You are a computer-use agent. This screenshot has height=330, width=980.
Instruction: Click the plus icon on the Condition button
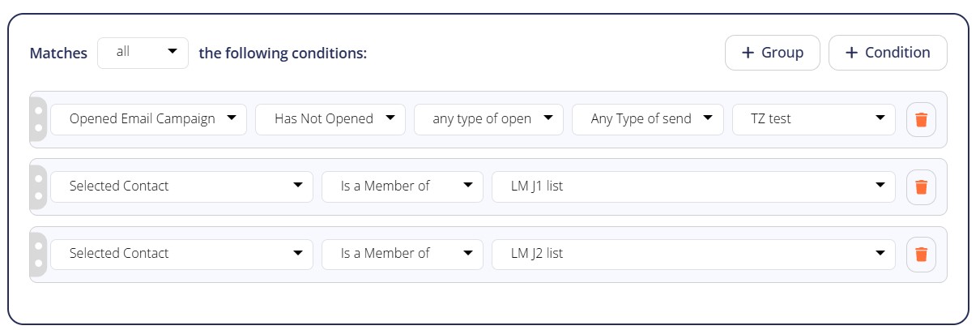851,53
